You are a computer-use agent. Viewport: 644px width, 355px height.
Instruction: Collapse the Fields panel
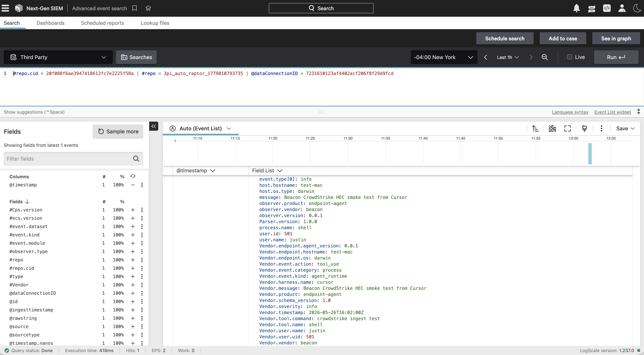coord(154,126)
